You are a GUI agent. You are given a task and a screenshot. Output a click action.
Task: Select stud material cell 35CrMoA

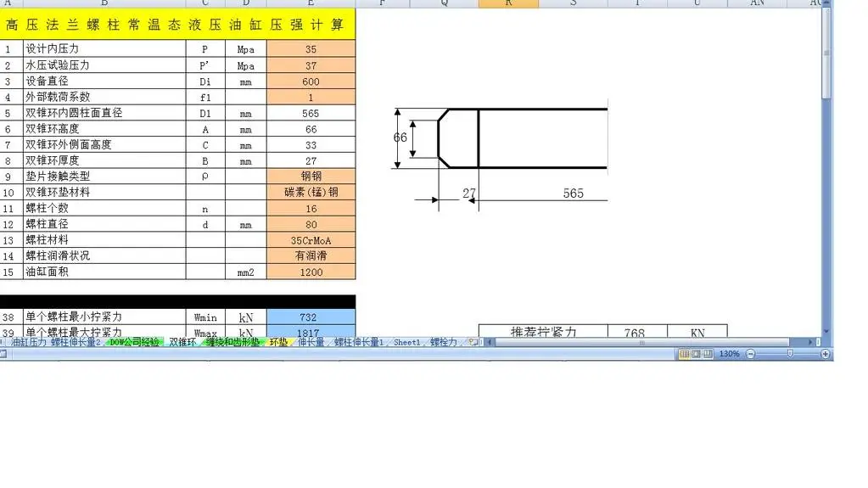click(x=311, y=240)
